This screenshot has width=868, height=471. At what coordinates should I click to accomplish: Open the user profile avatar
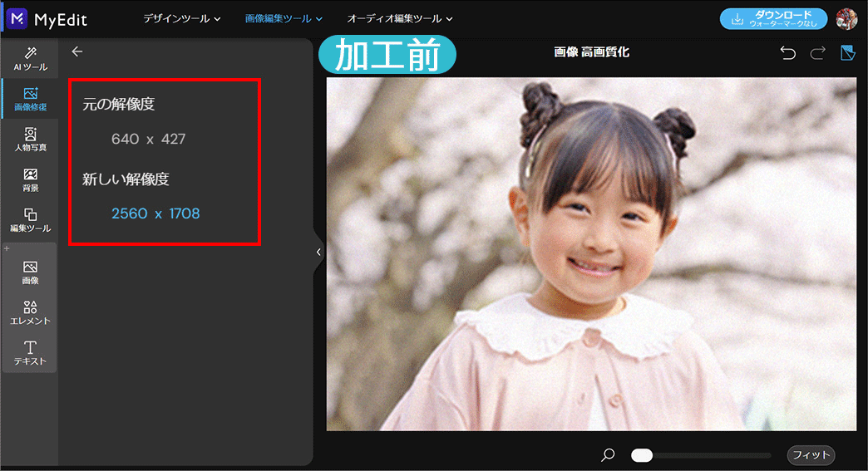click(x=846, y=19)
